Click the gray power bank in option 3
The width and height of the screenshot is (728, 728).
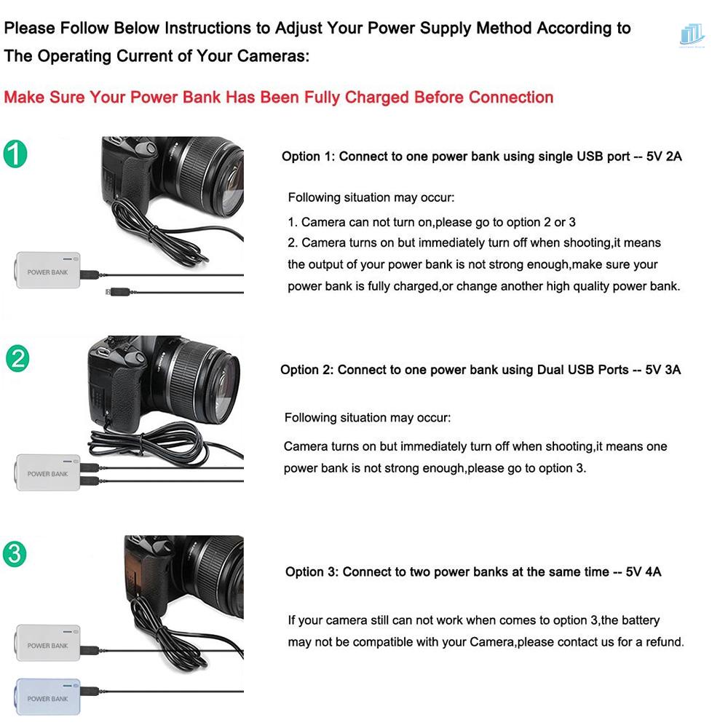point(48,643)
